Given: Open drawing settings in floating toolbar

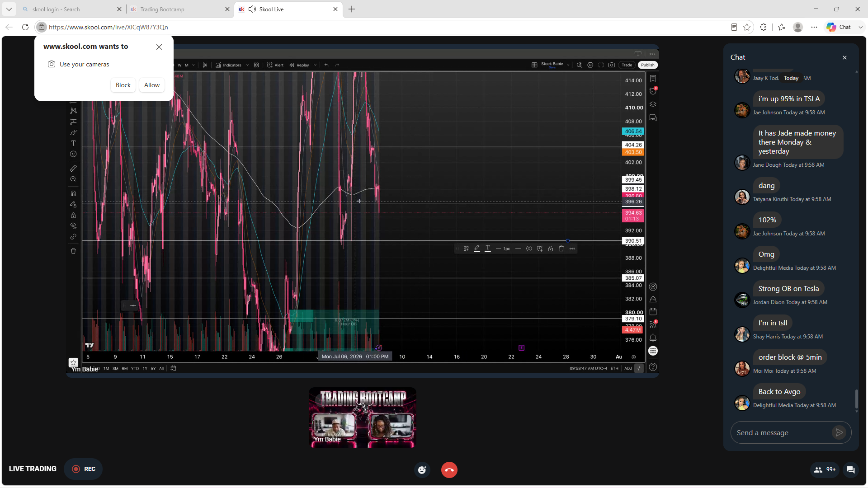Looking at the screenshot, I should [529, 249].
